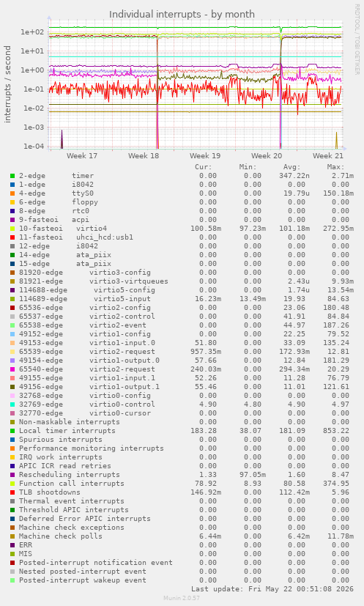Select the Local timer interrupts legend entry
This screenshot has width=364, height=606.
click(x=67, y=431)
